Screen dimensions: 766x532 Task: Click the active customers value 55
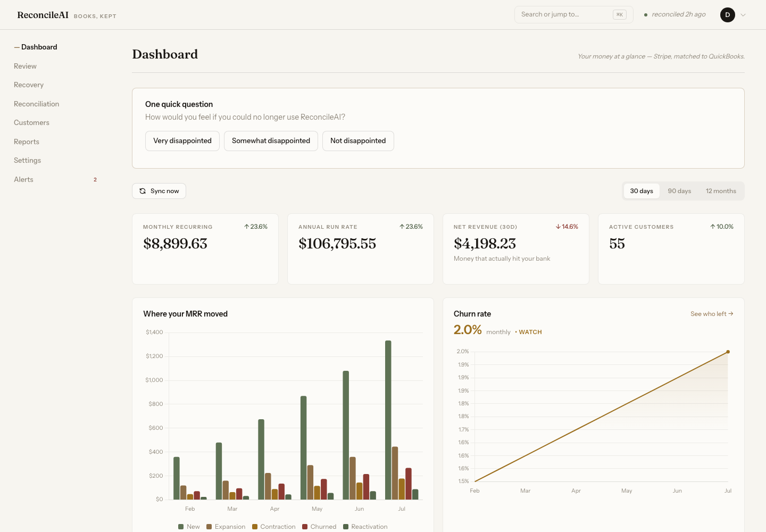[x=617, y=244]
